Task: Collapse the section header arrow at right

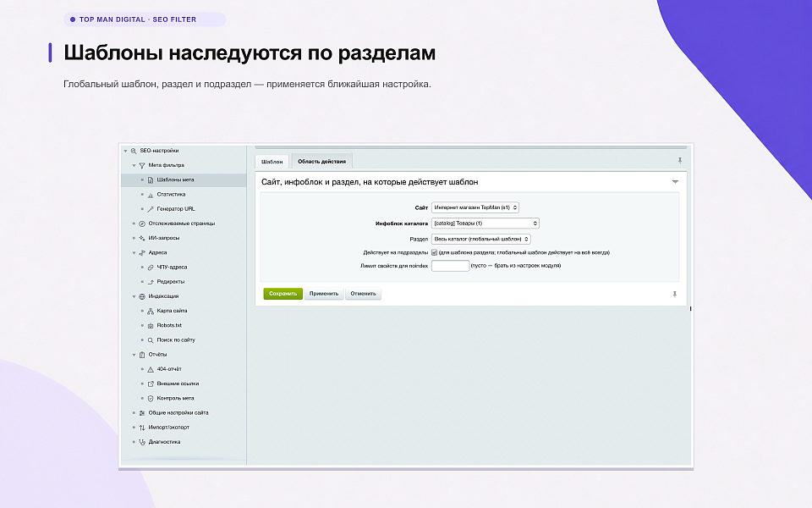Action: (675, 182)
